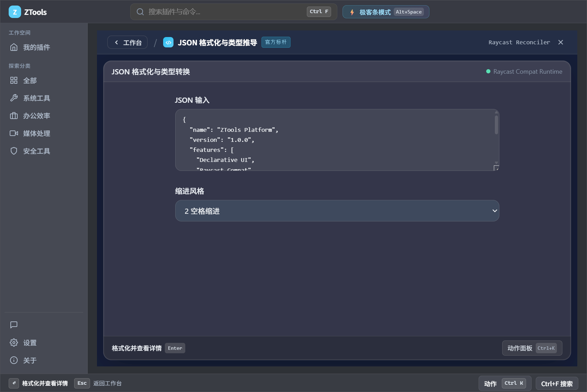Activate 极客条模式 button
587x392 pixels.
click(386, 12)
